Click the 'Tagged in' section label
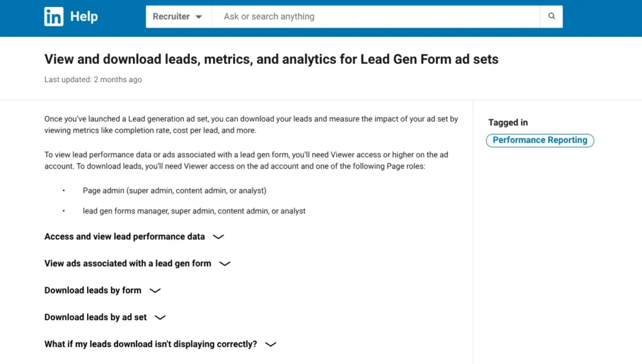The width and height of the screenshot is (642, 364). [508, 122]
